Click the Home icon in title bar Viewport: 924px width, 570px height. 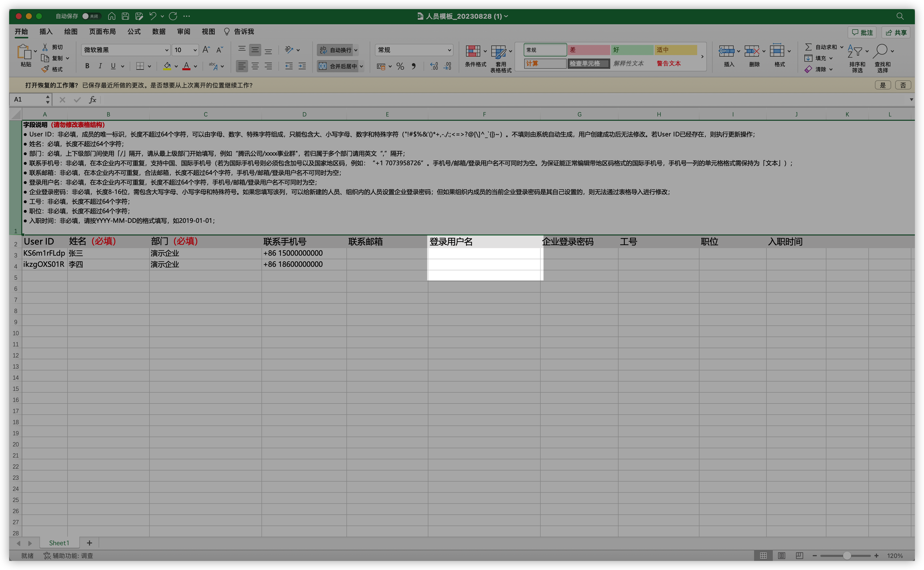[112, 16]
